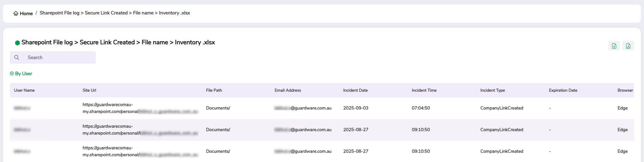Export the log to Excel file

(614, 46)
